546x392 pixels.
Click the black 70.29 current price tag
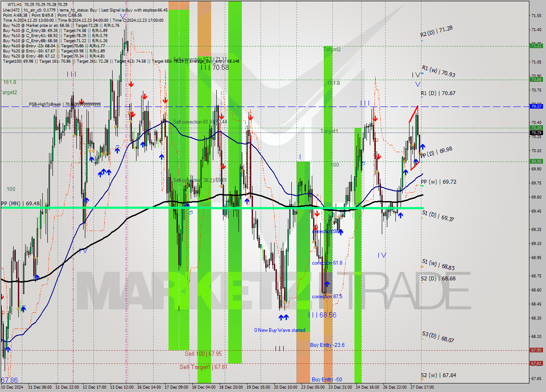(x=536, y=133)
